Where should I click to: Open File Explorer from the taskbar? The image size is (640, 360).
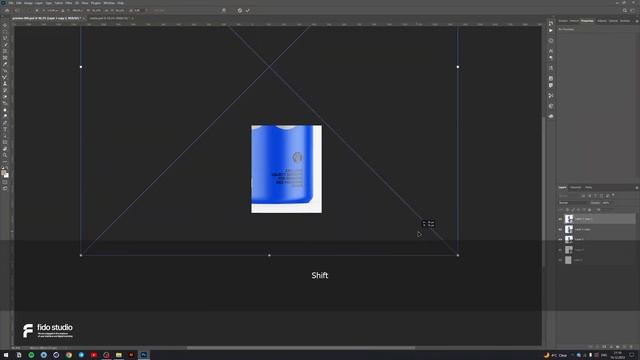pyautogui.click(x=118, y=355)
